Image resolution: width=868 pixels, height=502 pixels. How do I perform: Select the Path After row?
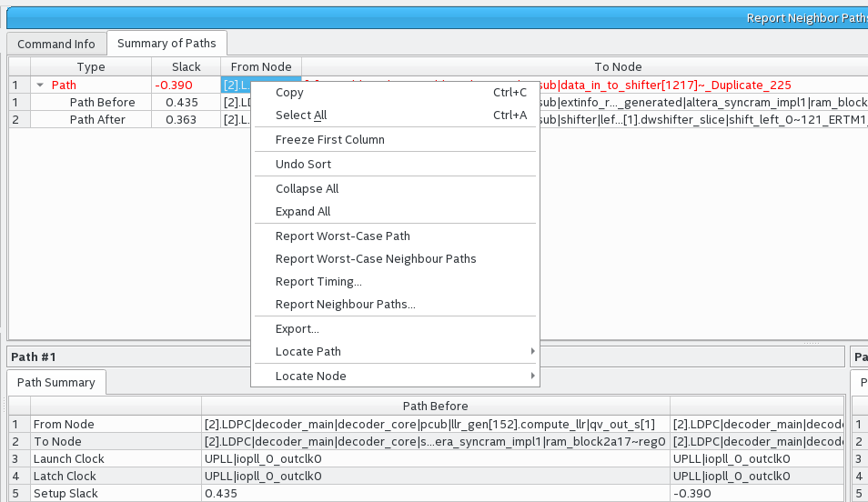pos(97,120)
